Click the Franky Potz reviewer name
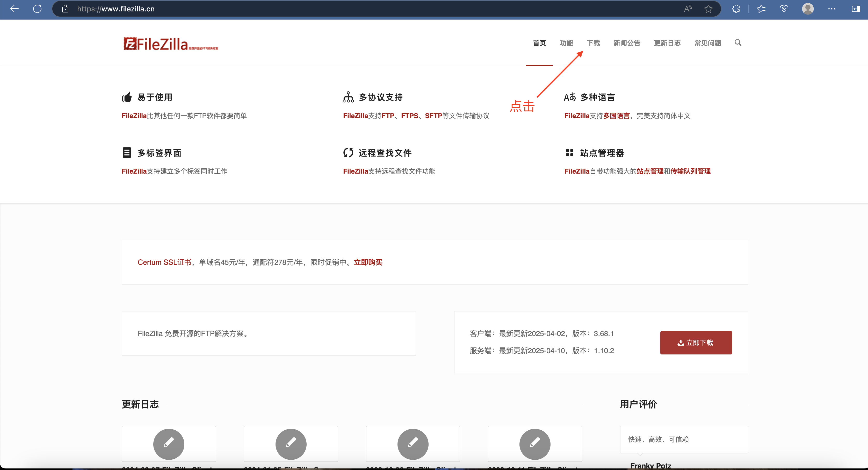 tap(651, 466)
